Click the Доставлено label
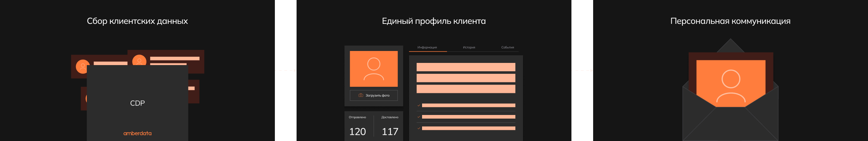This screenshot has height=141, width=868. (x=390, y=117)
